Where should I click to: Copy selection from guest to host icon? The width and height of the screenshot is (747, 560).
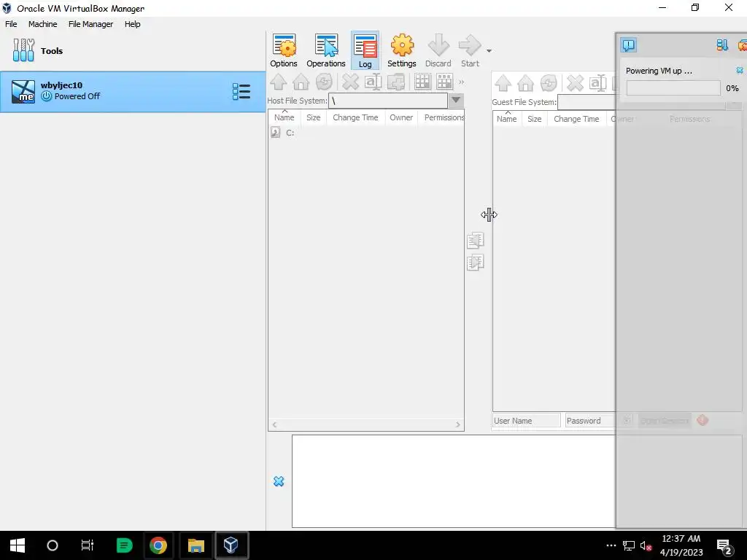[475, 241]
